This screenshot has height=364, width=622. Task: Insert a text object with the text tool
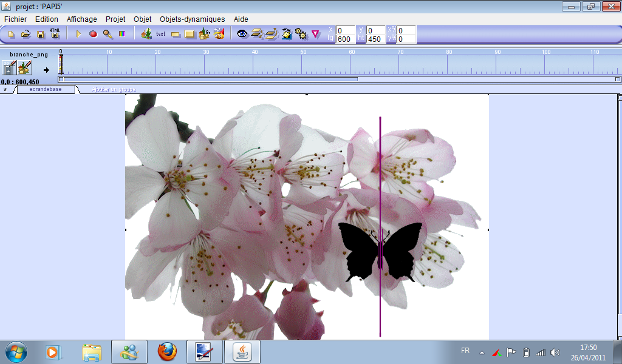[x=160, y=34]
